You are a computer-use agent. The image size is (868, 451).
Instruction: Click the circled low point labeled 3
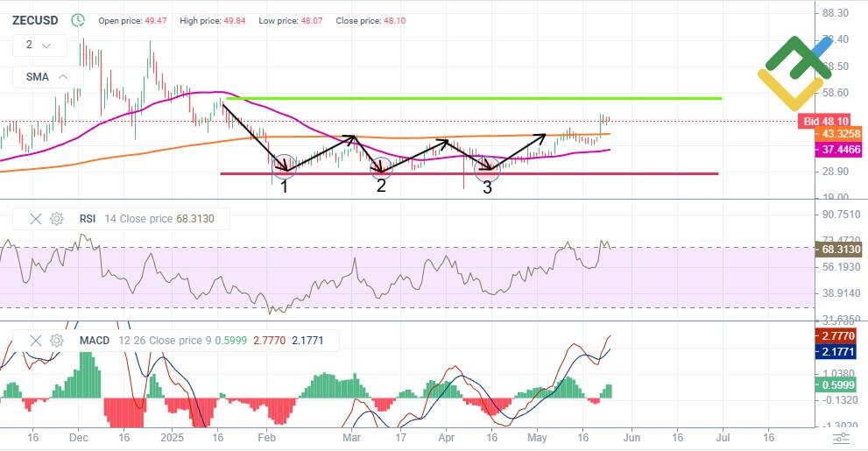487,166
